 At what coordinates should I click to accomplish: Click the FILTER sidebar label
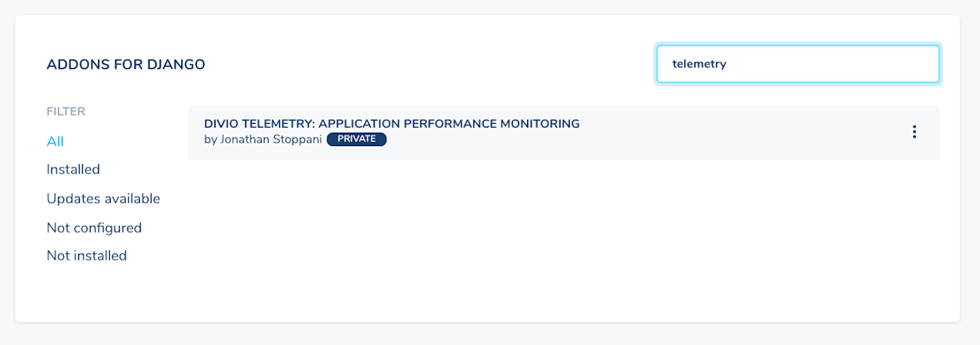tap(66, 112)
